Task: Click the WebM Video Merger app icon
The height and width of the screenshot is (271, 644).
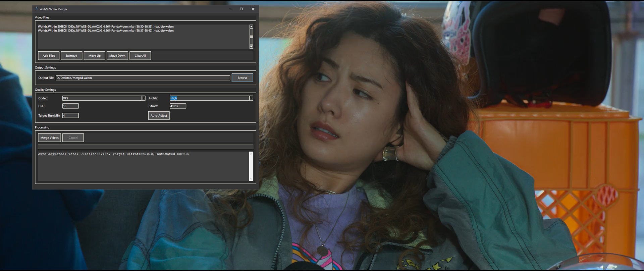Action: point(36,9)
